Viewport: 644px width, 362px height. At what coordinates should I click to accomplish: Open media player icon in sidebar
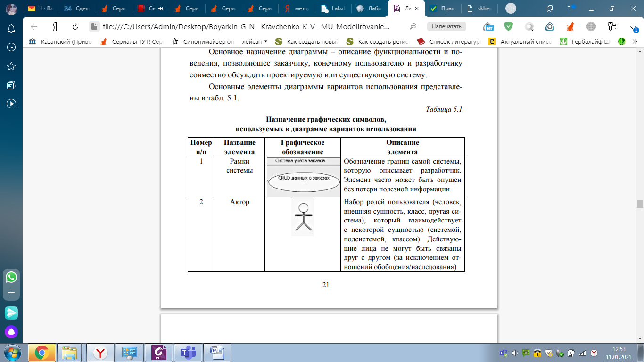[11, 104]
